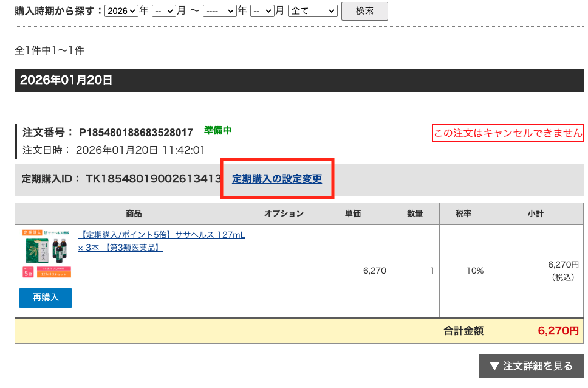Expand the end year dropdown showing ----

click(219, 11)
